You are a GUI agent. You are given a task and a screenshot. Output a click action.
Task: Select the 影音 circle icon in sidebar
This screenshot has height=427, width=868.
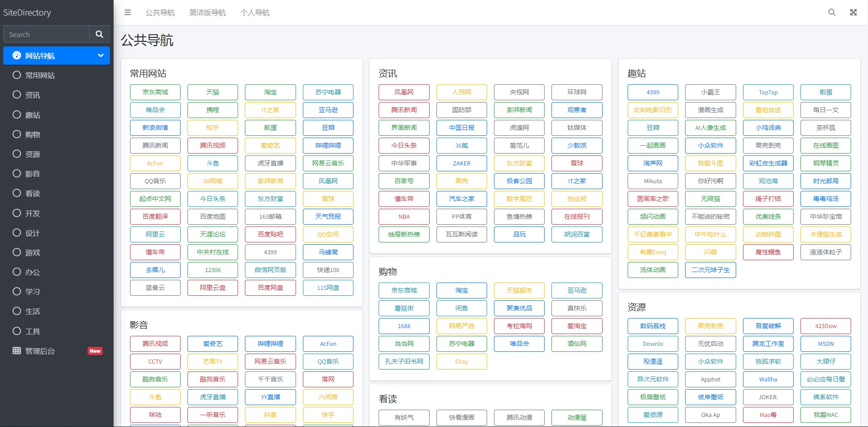pyautogui.click(x=17, y=173)
